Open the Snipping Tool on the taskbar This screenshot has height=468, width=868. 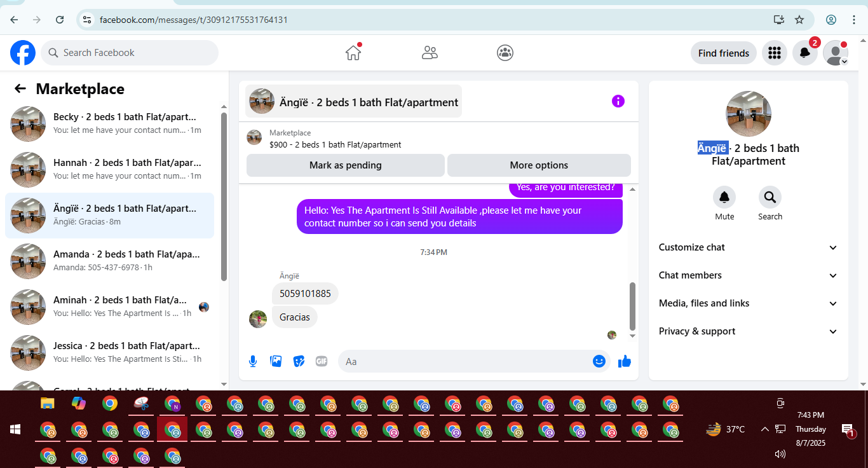click(x=141, y=403)
